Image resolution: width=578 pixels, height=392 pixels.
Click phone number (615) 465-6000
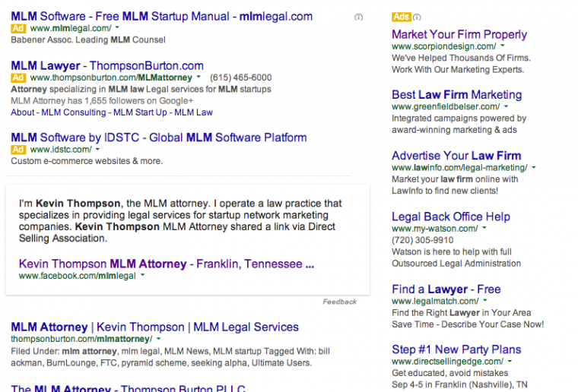241,77
